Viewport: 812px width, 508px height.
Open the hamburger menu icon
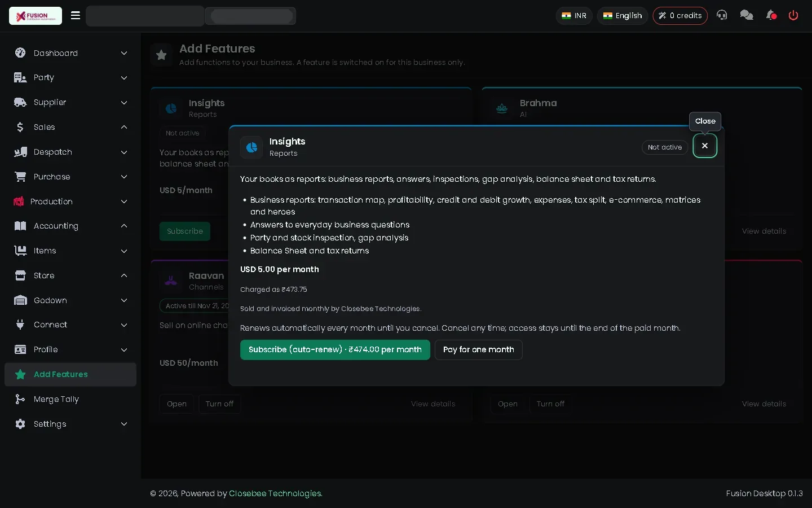tap(76, 15)
